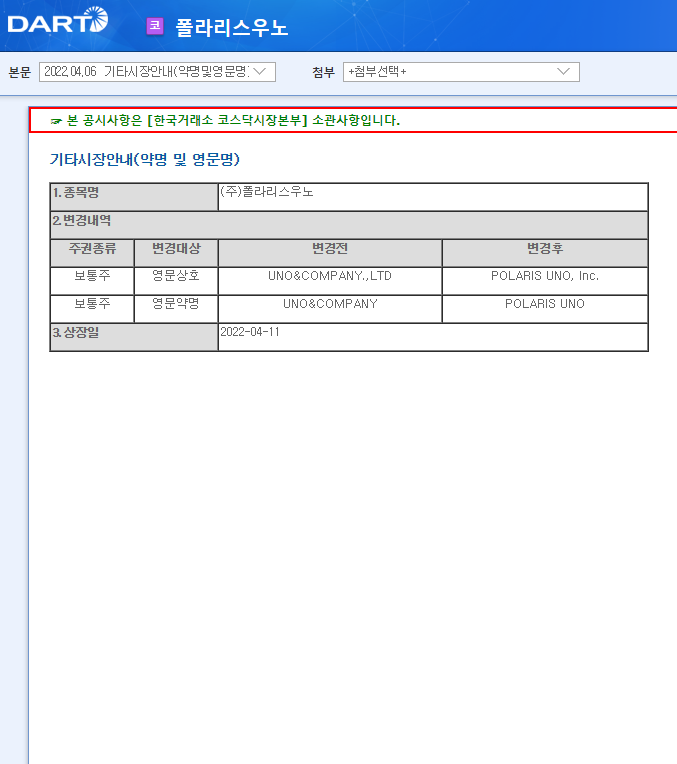Click the UNO&COMPANY abbreviation cell in 영문약명 row

click(x=330, y=309)
